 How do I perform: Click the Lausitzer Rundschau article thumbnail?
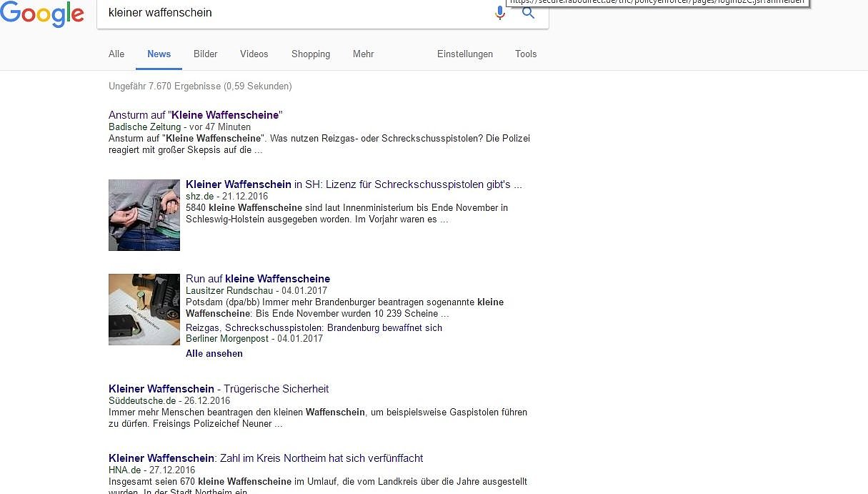pos(144,310)
